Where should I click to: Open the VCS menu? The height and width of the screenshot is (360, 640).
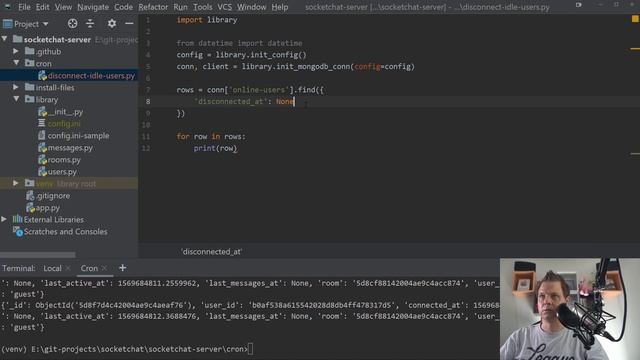224,7
